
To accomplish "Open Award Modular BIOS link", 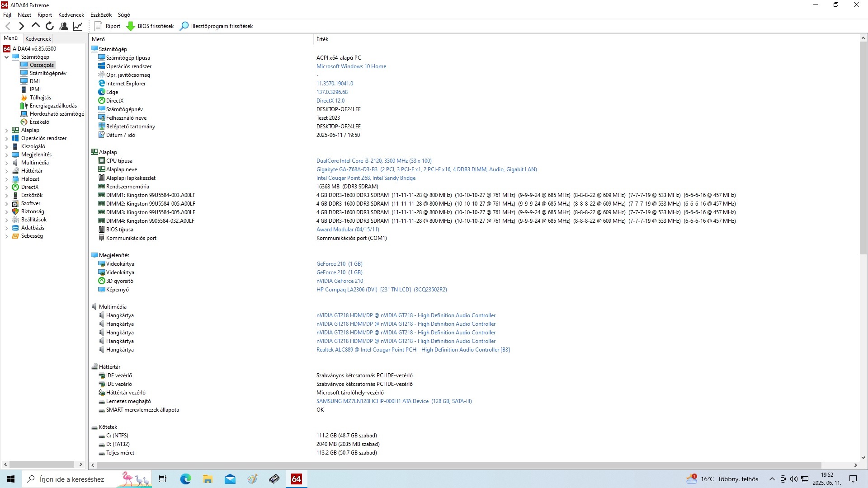I will [x=348, y=230].
